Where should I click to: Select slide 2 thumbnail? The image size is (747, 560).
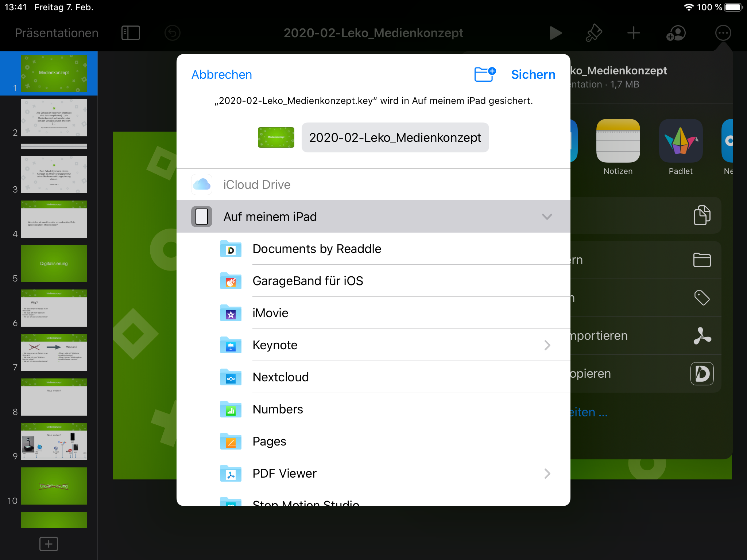54,118
